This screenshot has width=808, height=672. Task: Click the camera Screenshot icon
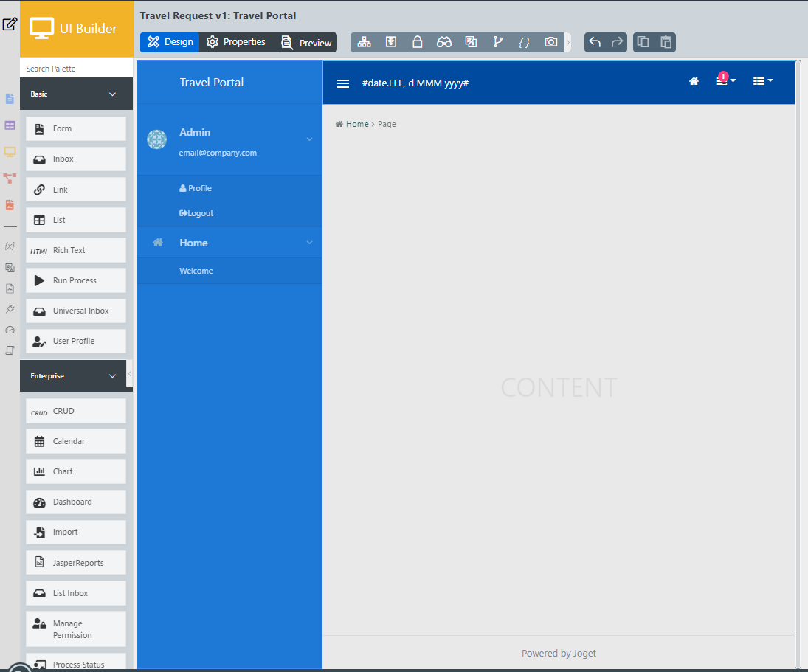click(x=551, y=42)
